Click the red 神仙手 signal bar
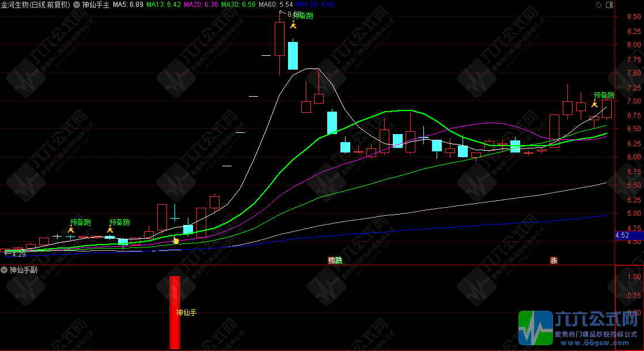 pos(175,312)
